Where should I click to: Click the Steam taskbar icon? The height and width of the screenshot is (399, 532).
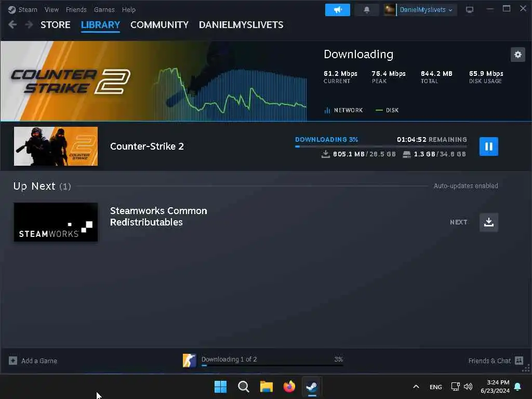(x=312, y=387)
